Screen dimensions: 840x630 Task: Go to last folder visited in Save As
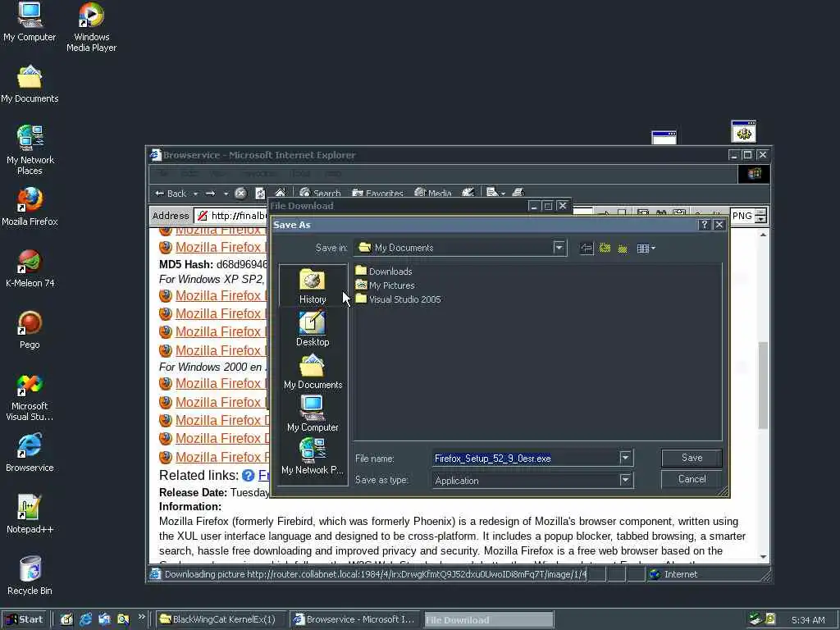[x=587, y=248]
